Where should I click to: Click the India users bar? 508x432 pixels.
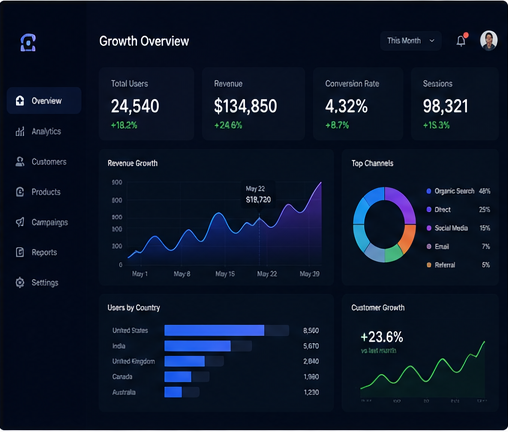197,346
